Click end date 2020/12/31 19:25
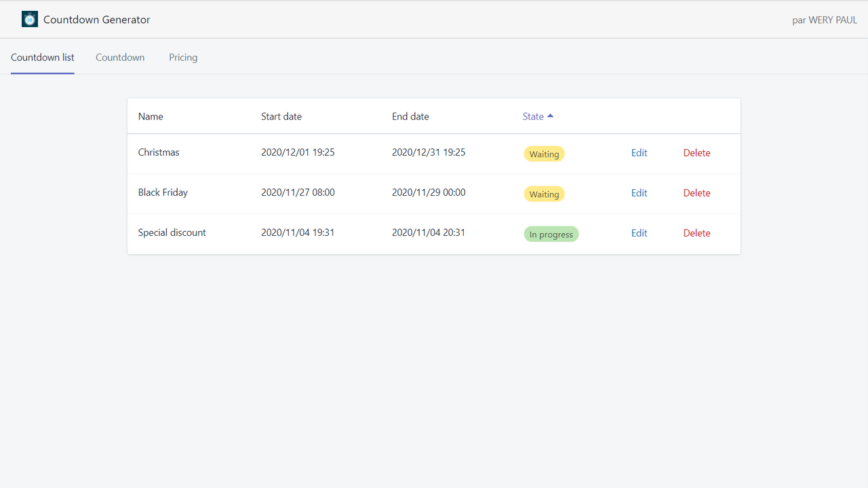The image size is (868, 488). [429, 152]
